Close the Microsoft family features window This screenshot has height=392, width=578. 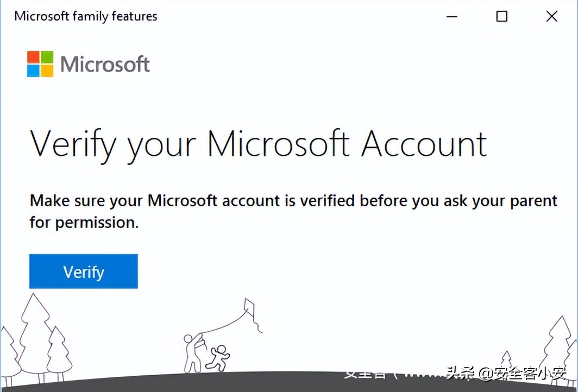(x=551, y=16)
